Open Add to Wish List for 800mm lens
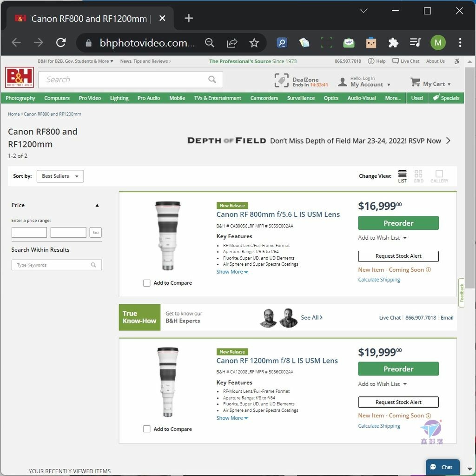The image size is (476, 476). [382, 238]
